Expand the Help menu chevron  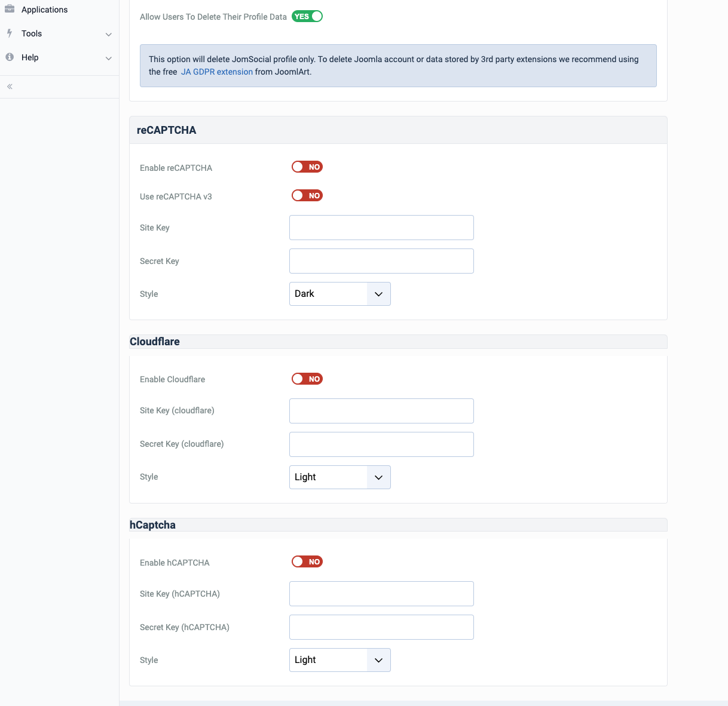pos(109,58)
